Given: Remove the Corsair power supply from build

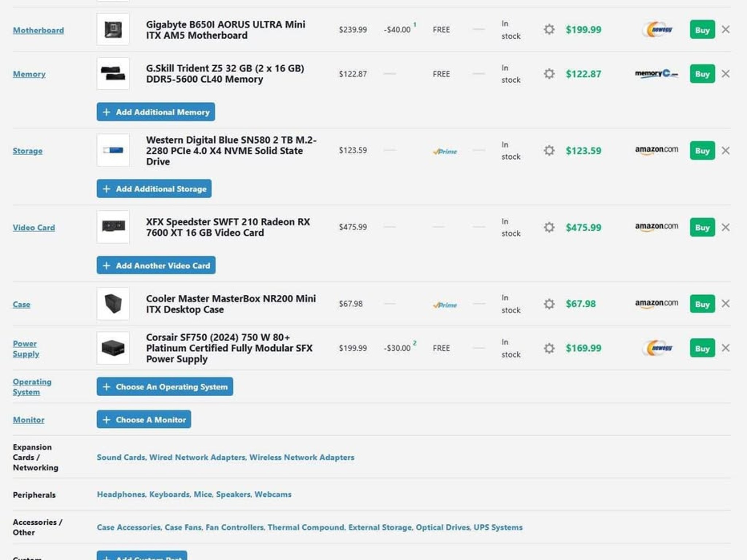Looking at the screenshot, I should [x=725, y=348].
